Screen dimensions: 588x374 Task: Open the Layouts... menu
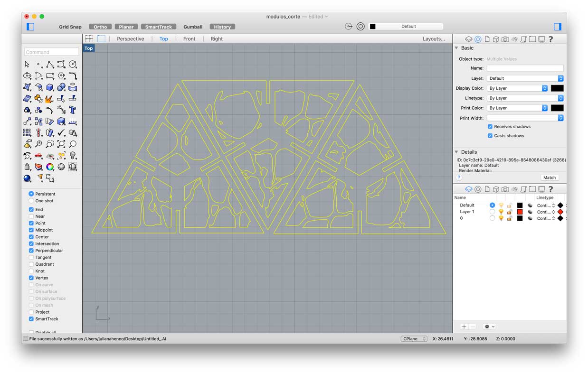tap(434, 39)
